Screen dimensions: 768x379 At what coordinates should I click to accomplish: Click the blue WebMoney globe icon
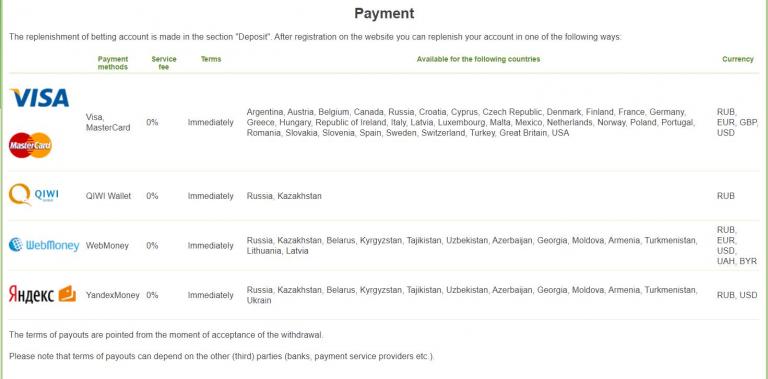pyautogui.click(x=16, y=244)
